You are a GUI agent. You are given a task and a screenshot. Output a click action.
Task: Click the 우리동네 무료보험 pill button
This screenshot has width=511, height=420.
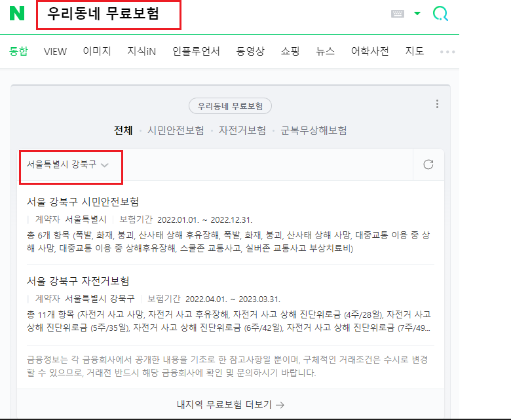[230, 106]
